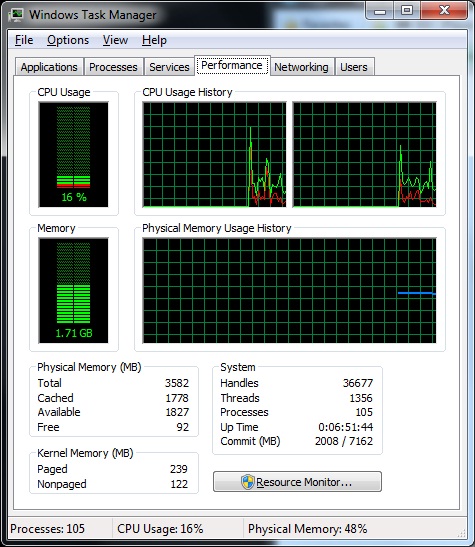Click the shield icon on Resource Monitor

click(x=248, y=482)
